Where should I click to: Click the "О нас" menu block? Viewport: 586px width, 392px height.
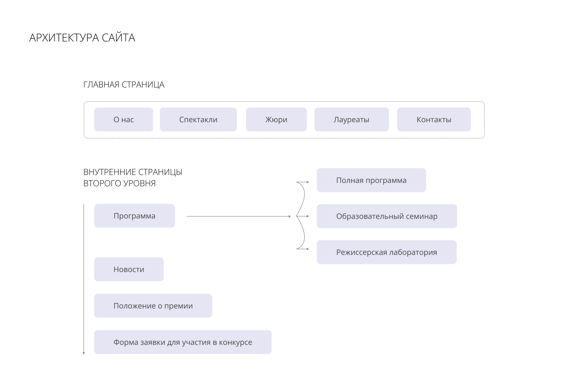(124, 119)
